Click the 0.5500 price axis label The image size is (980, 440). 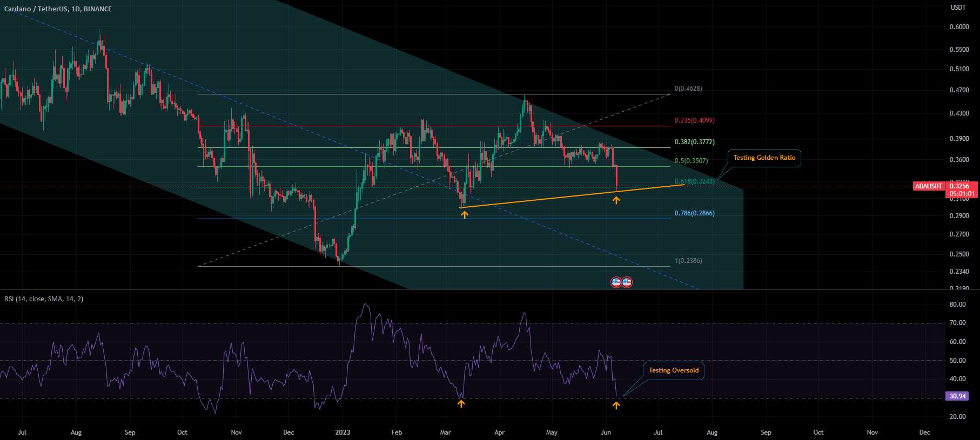tap(959, 49)
